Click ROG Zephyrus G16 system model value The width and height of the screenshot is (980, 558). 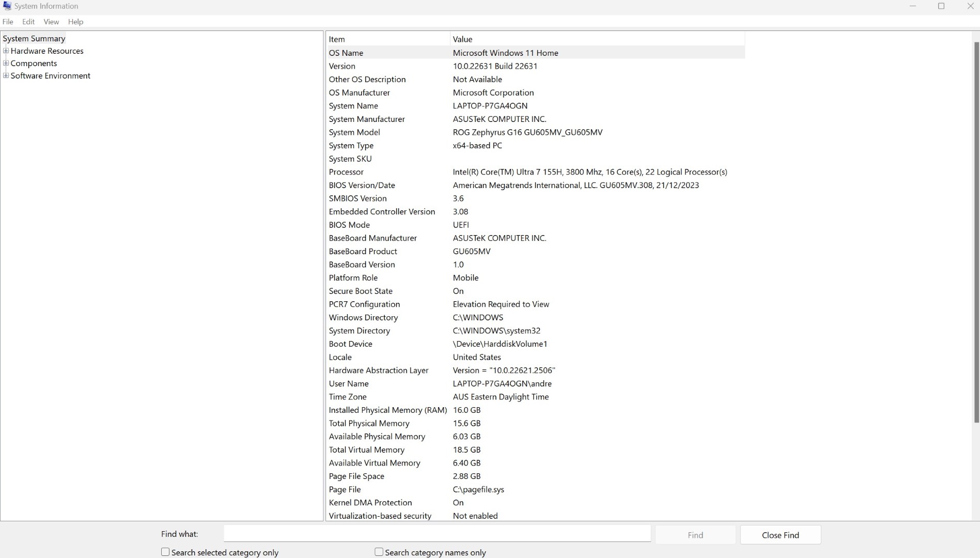(x=527, y=132)
